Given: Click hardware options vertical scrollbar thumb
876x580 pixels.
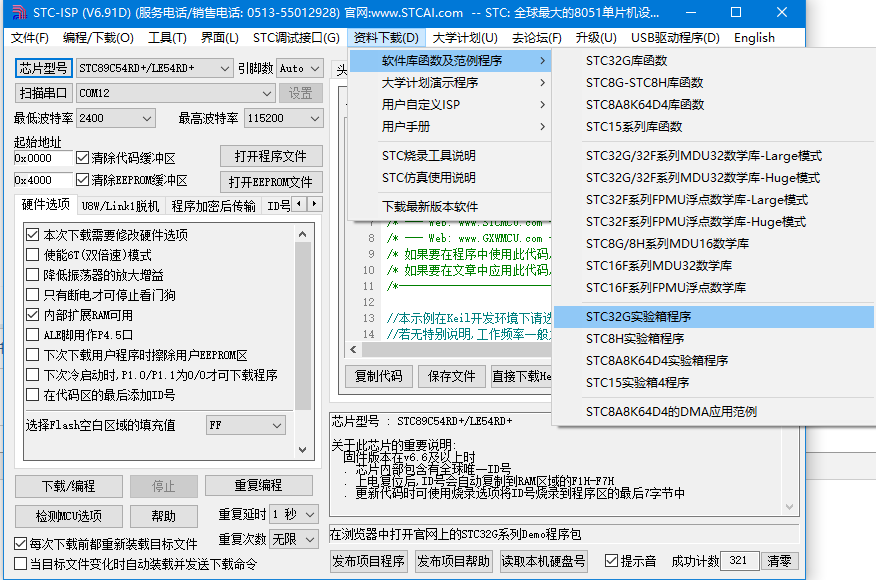Looking at the screenshot, I should 303,327.
